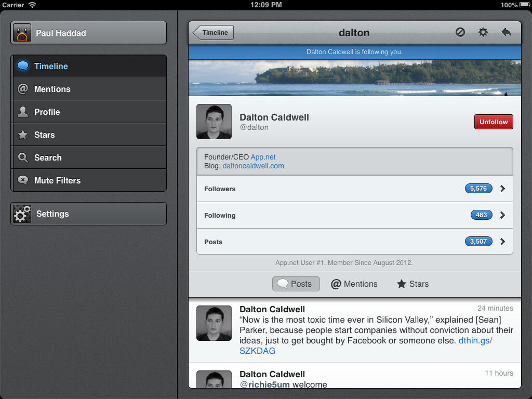Click the Posts row label in stats

click(x=213, y=242)
